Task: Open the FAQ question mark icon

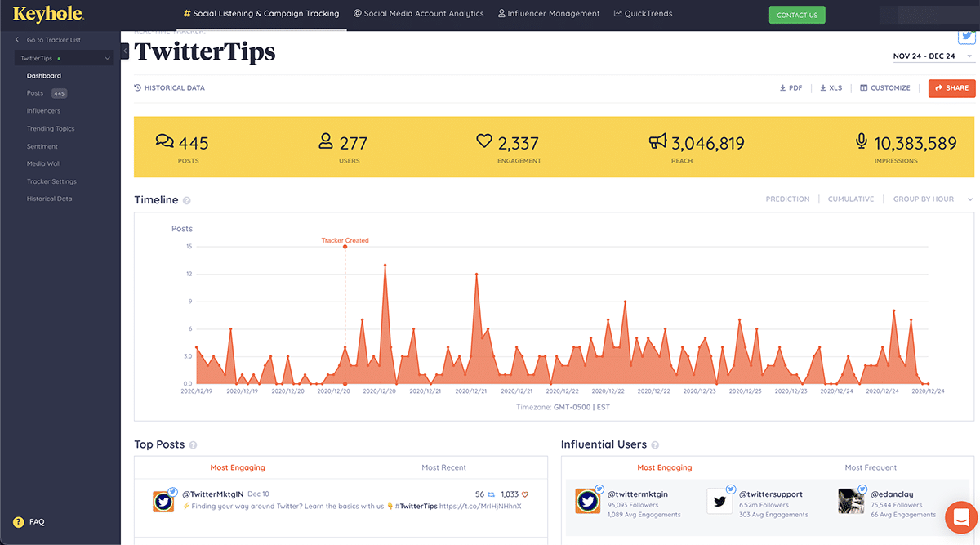Action: click(x=18, y=522)
